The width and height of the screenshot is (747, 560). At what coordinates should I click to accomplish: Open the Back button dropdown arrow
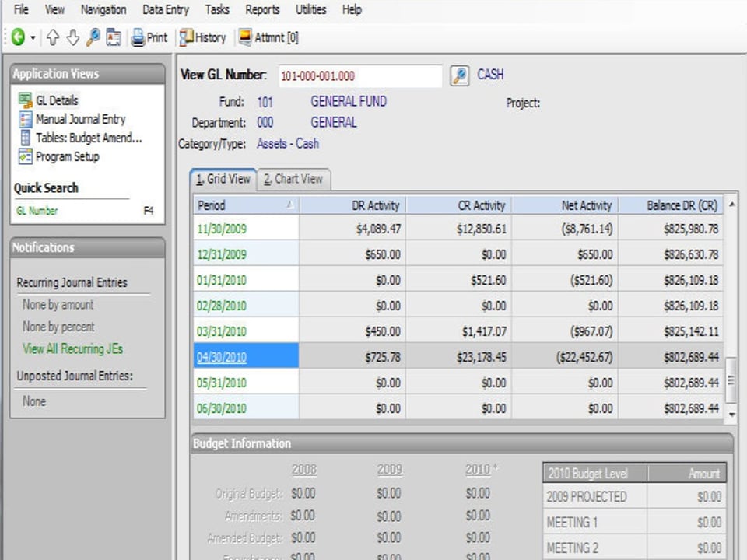33,37
